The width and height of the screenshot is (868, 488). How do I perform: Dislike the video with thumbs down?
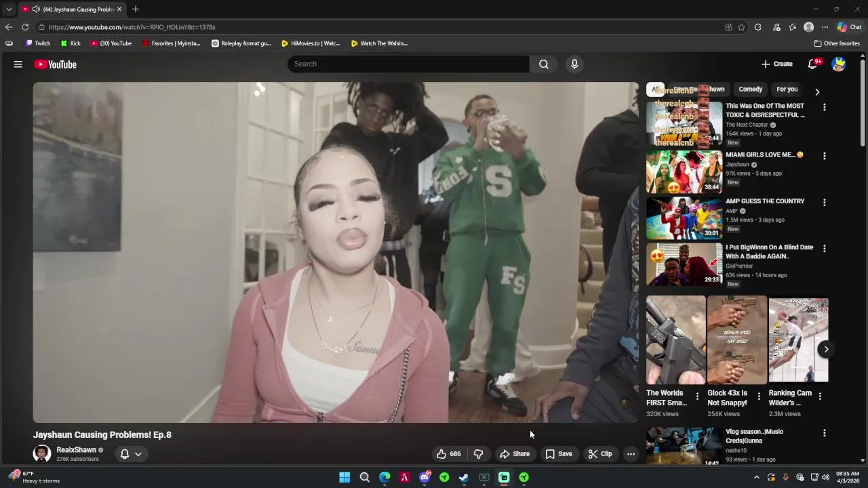pos(479,454)
